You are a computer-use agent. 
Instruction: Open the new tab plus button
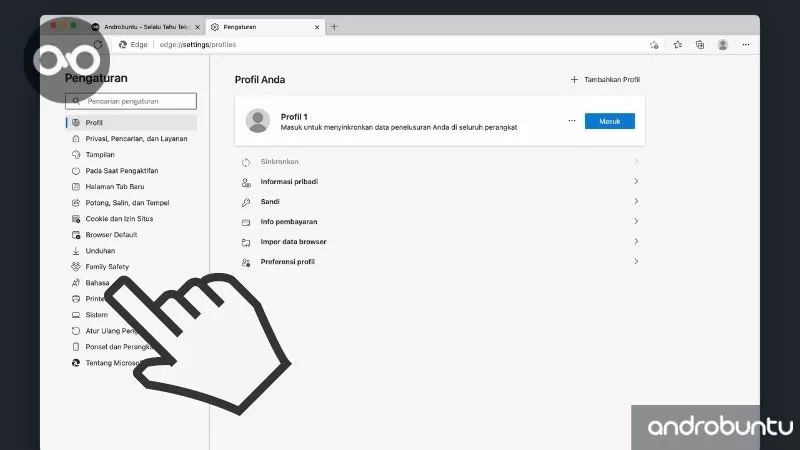334,27
